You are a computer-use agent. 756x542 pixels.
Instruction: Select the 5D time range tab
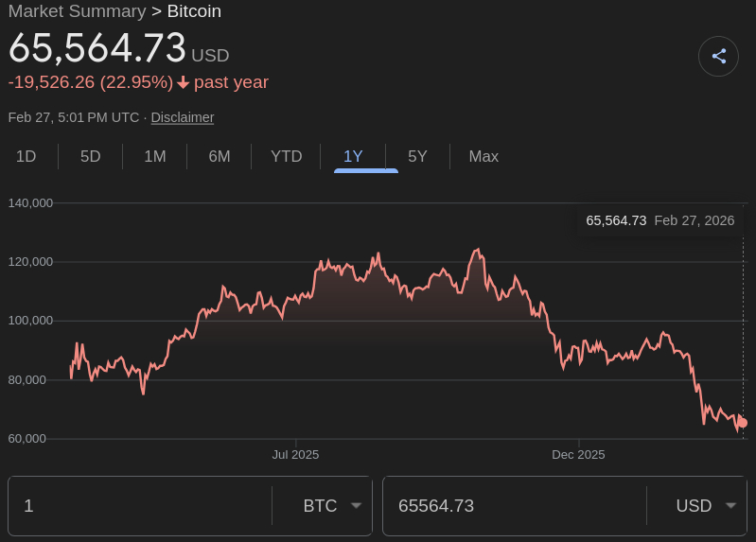pos(90,157)
